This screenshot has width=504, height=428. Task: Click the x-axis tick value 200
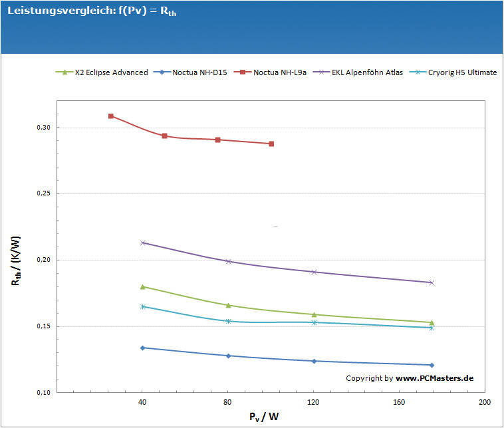click(x=485, y=402)
